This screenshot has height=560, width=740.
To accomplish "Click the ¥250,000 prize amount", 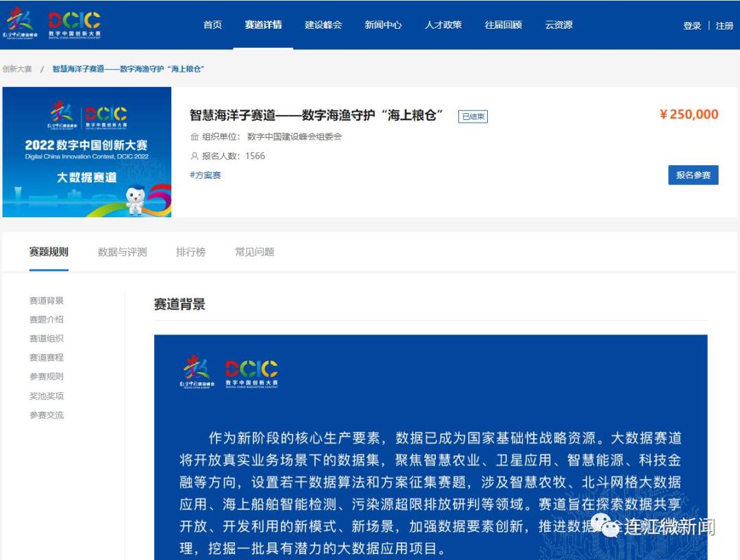I will [689, 114].
